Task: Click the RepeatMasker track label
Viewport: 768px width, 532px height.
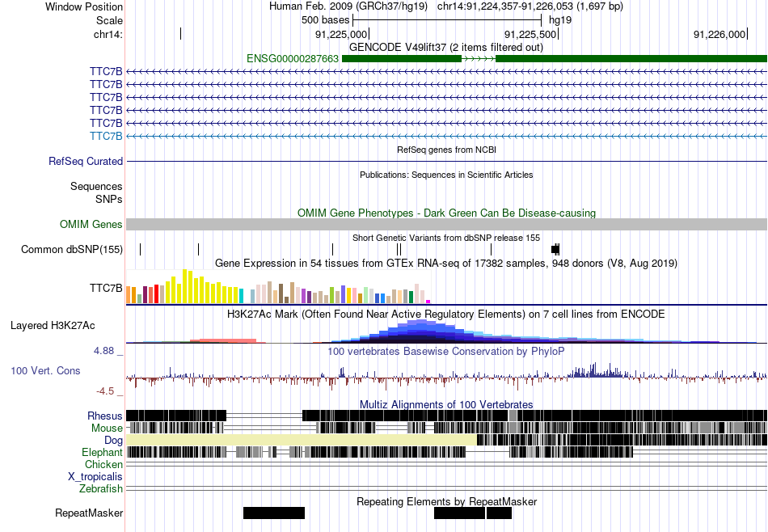Action: click(89, 513)
